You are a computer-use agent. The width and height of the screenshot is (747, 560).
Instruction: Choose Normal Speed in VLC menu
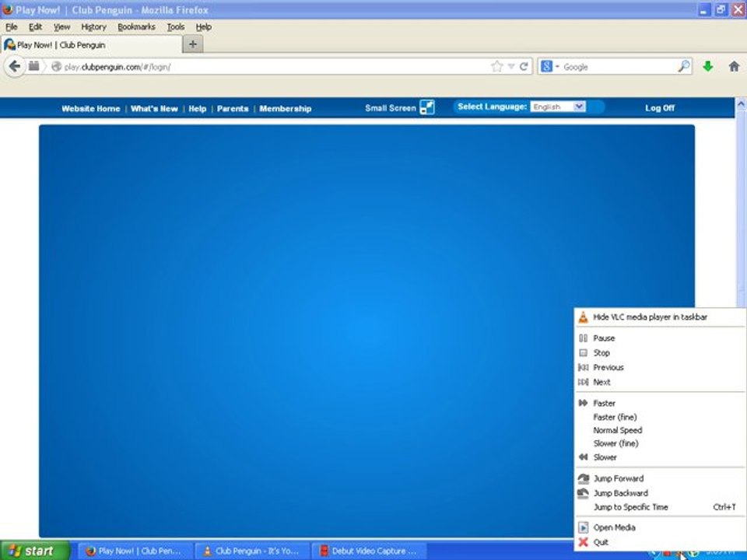[x=617, y=430]
